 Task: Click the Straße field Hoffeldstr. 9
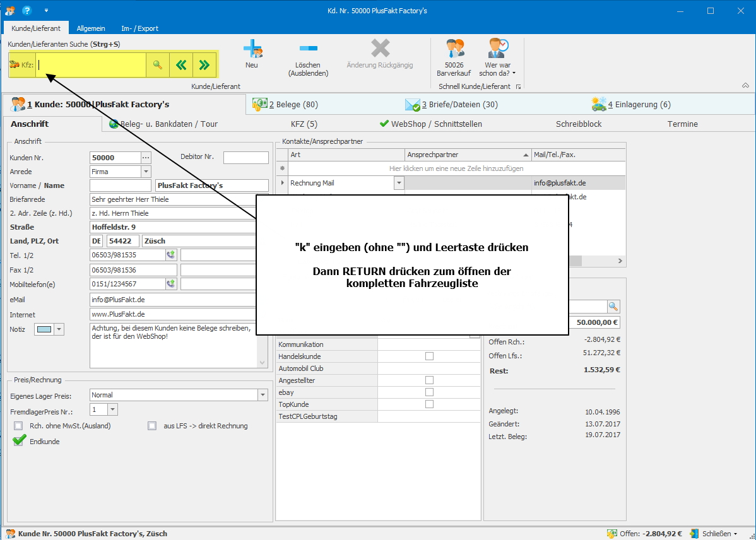[x=174, y=227]
